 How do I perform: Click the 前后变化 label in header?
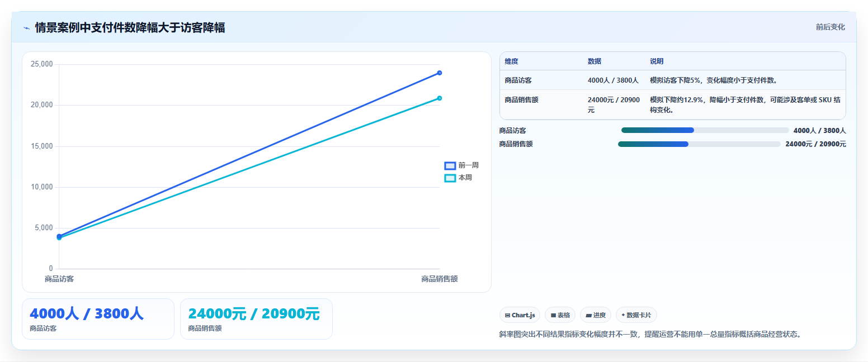830,27
